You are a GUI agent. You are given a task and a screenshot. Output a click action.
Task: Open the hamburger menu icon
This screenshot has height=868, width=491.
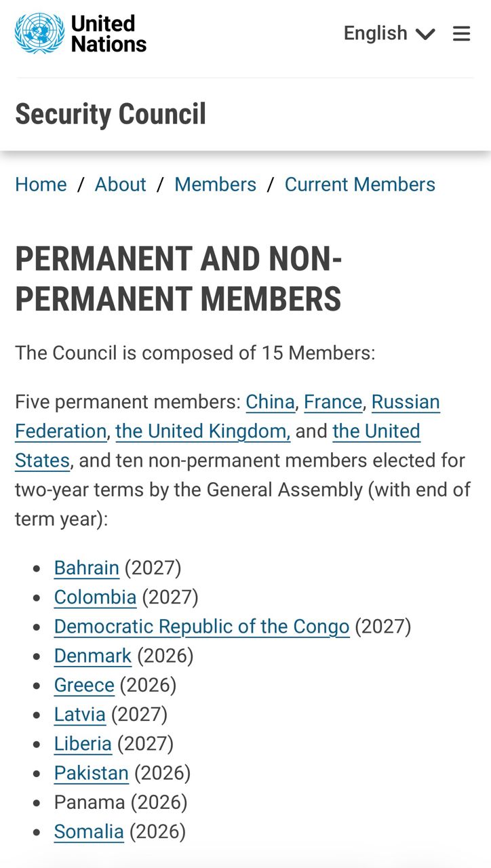pos(461,33)
